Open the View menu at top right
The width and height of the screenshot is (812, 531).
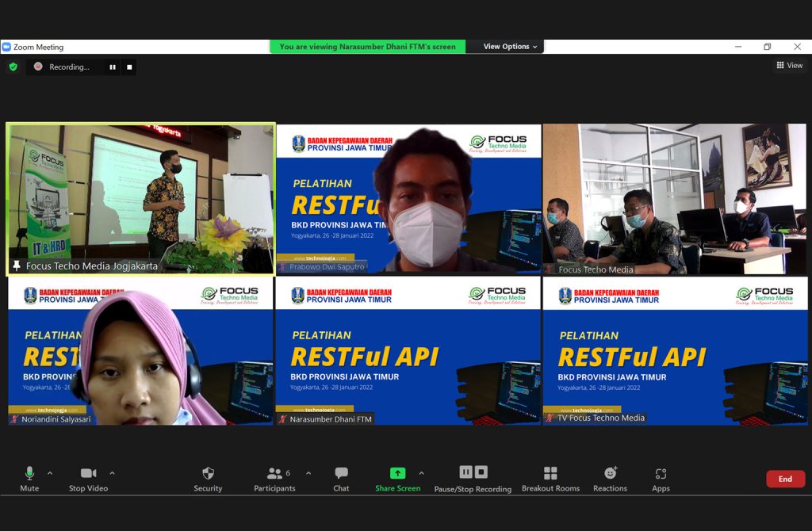pyautogui.click(x=791, y=65)
